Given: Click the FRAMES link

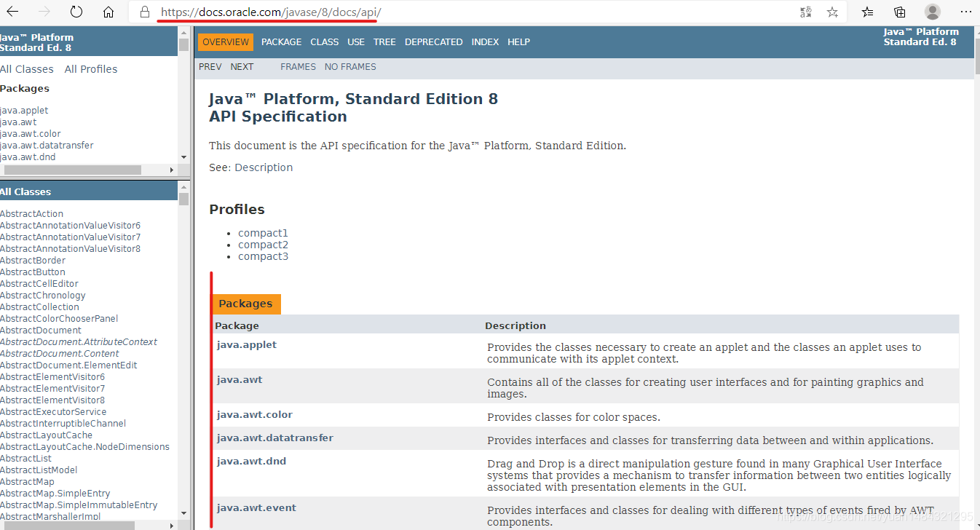Looking at the screenshot, I should tap(298, 67).
